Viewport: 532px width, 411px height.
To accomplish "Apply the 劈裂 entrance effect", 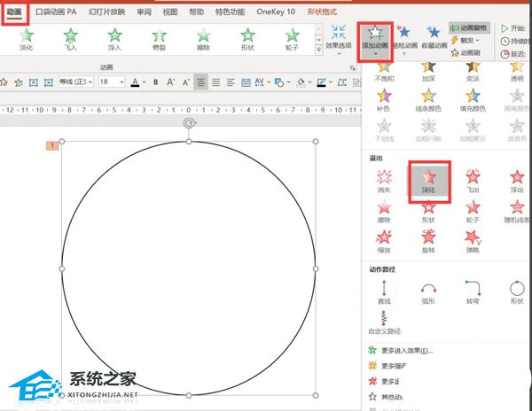I will click(159, 40).
